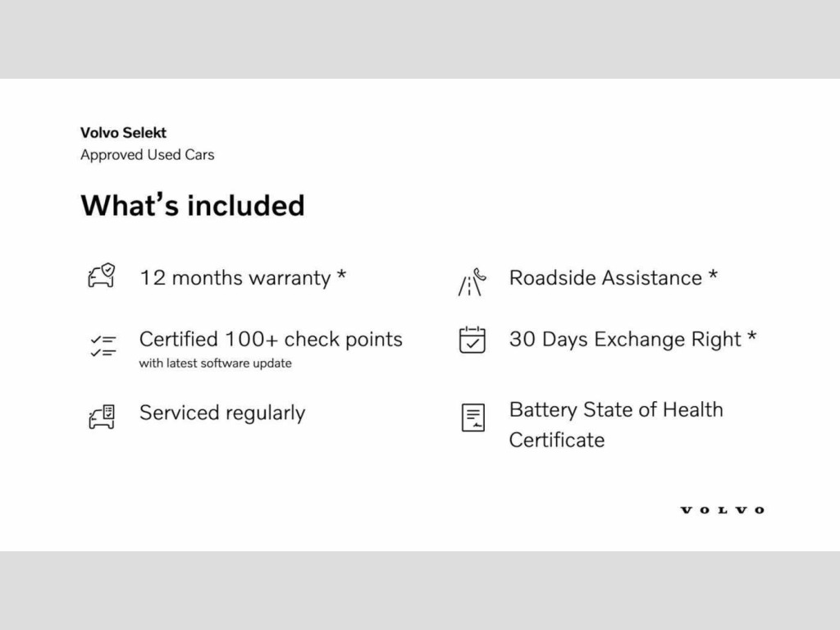Click the "Approved Used Cars" subtitle
This screenshot has height=630, width=840.
(147, 155)
